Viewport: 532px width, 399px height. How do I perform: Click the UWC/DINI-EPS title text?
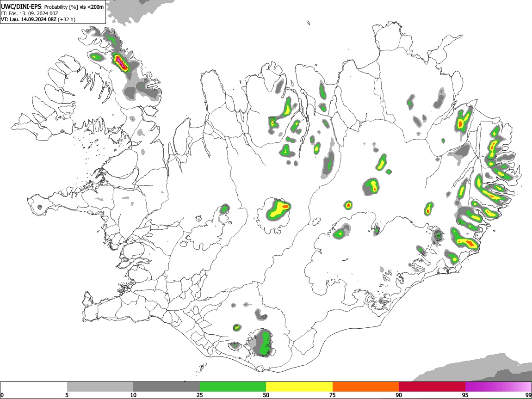(x=21, y=7)
